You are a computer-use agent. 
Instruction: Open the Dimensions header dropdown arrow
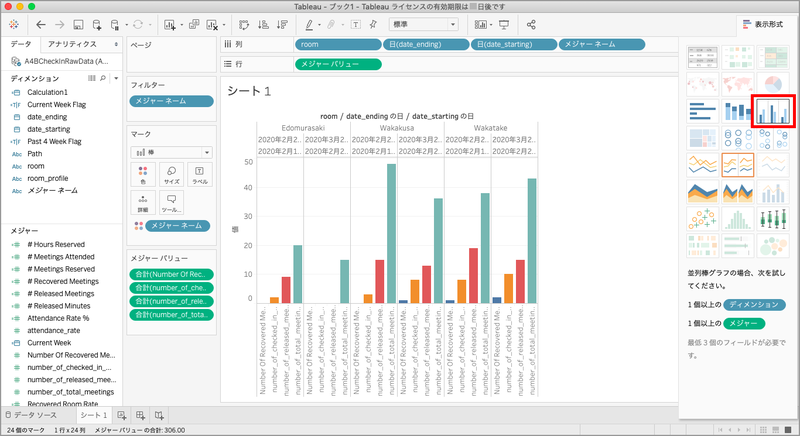click(x=116, y=78)
